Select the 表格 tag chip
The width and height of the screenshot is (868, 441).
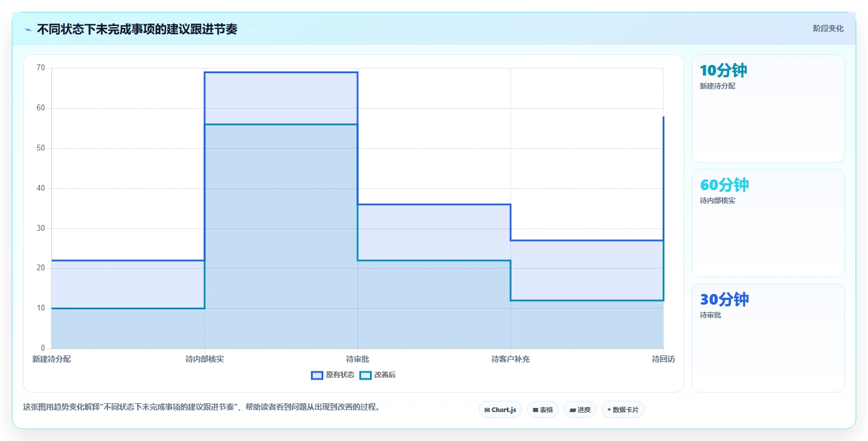click(x=542, y=410)
